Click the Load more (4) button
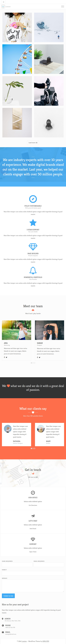66x644 pixels. pyautogui.click(x=33, y=142)
